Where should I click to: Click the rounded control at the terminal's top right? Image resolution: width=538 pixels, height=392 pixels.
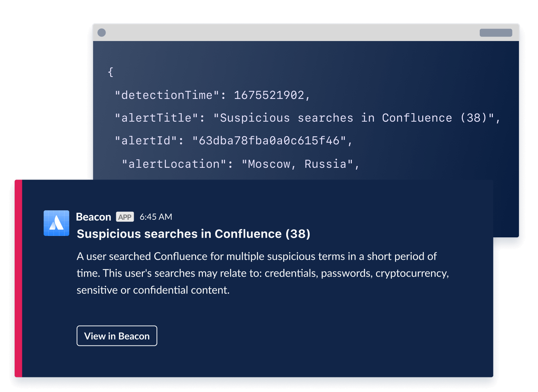coord(495,32)
